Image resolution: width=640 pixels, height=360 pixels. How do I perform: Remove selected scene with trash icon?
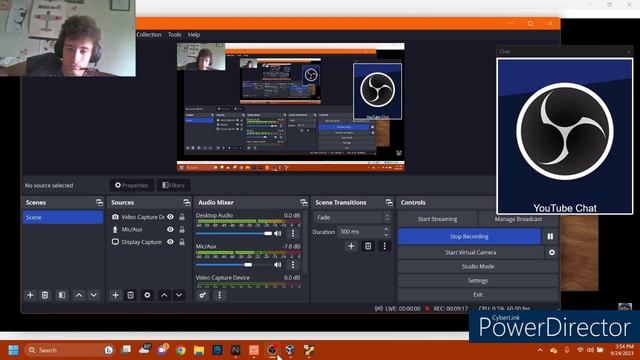click(45, 295)
